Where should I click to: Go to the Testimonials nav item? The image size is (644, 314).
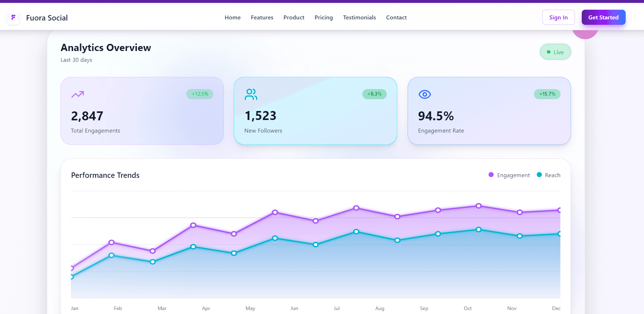point(359,18)
